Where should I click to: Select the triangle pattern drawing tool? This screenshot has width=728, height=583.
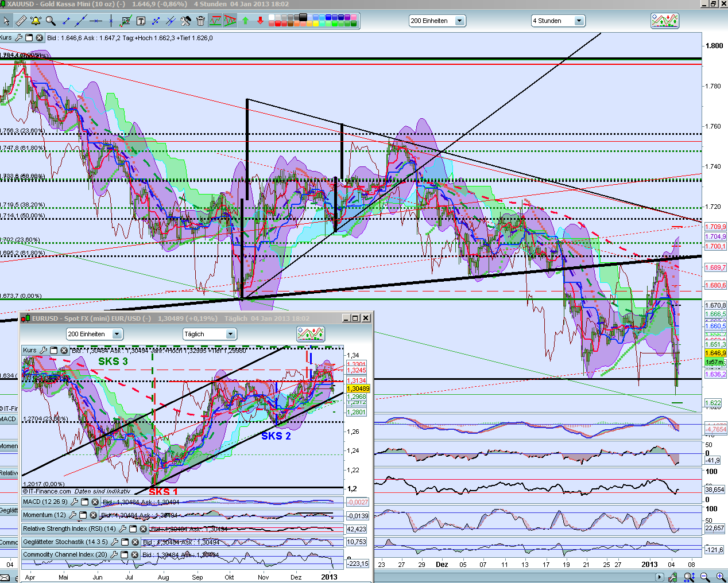point(230,21)
